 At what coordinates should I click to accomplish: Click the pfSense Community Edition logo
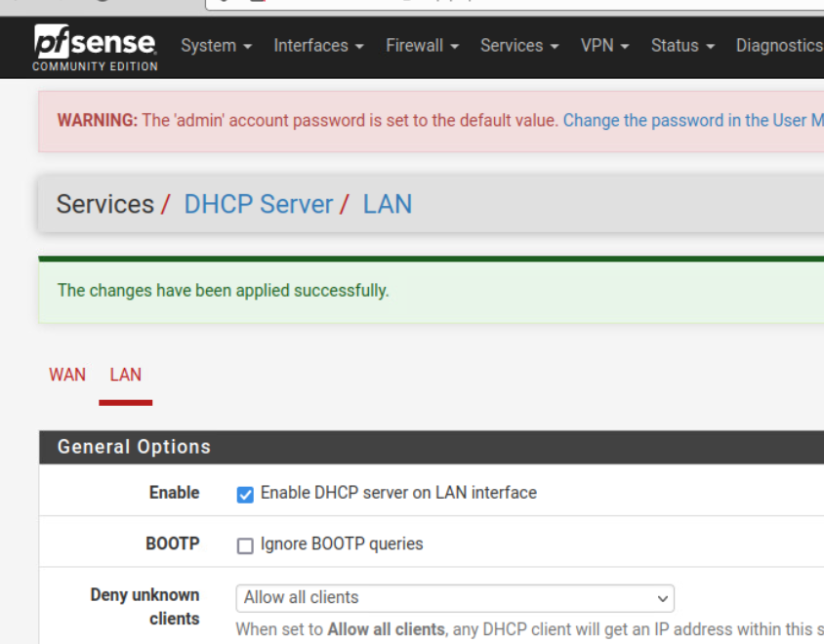point(95,47)
